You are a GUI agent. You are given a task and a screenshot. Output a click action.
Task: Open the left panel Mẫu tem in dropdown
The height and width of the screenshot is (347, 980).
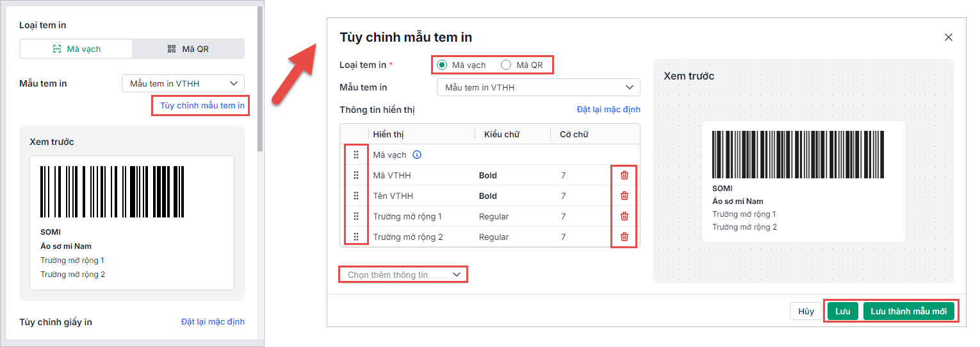tap(183, 83)
